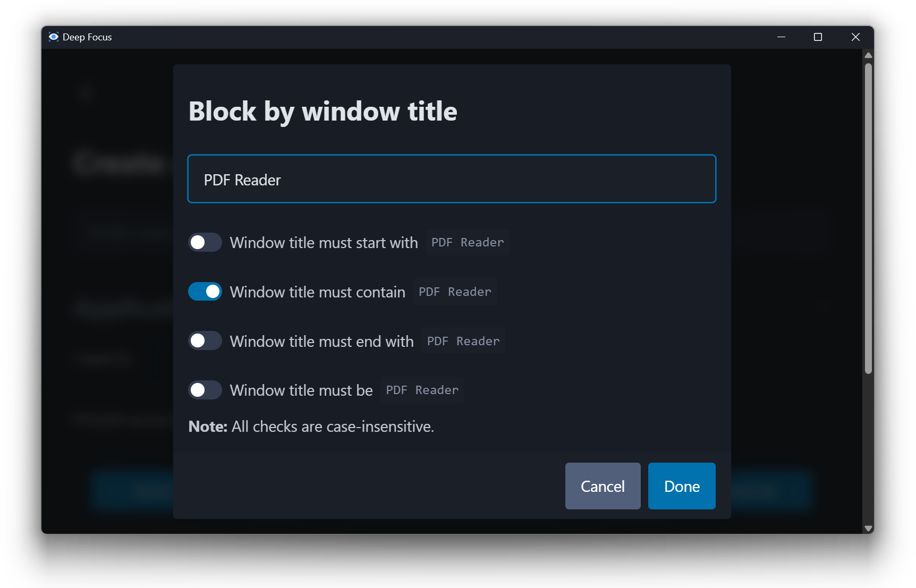The width and height of the screenshot is (916, 588).
Task: Disable the "must contain" toggle
Action: (205, 292)
